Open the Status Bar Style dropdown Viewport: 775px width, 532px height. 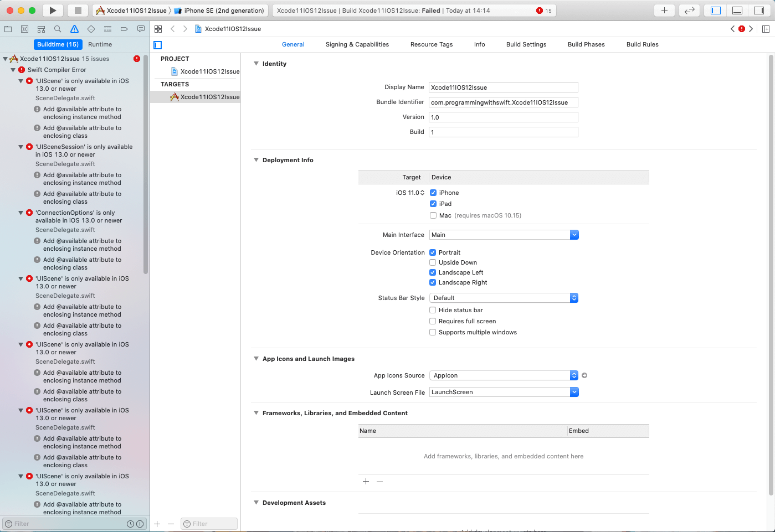pyautogui.click(x=504, y=298)
